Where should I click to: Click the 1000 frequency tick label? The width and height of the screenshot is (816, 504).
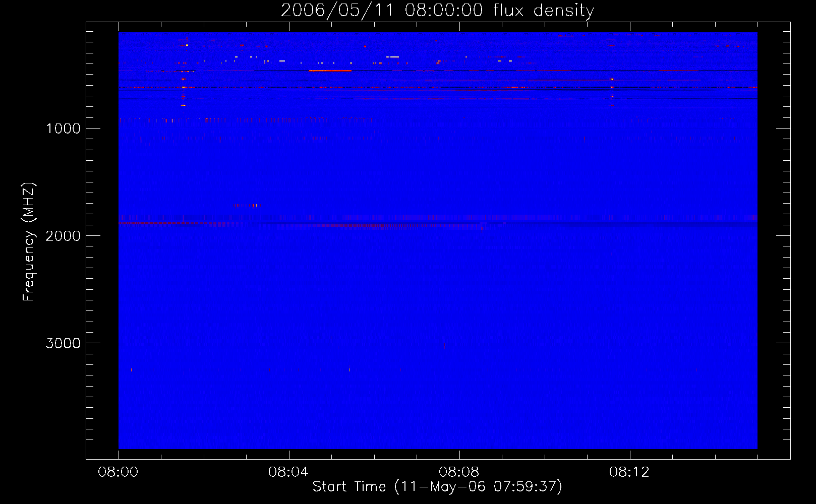tap(63, 129)
